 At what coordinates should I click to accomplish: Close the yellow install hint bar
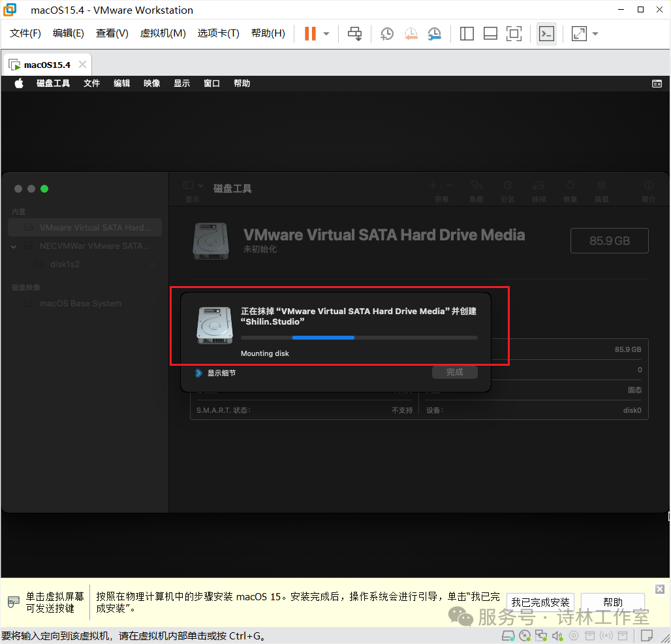660,589
